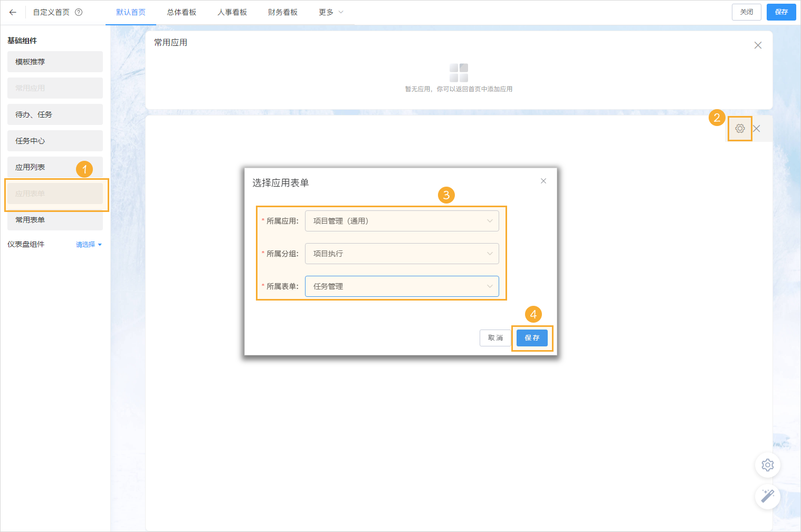
Task: Switch to the 财务看板 tab
Action: 283,12
